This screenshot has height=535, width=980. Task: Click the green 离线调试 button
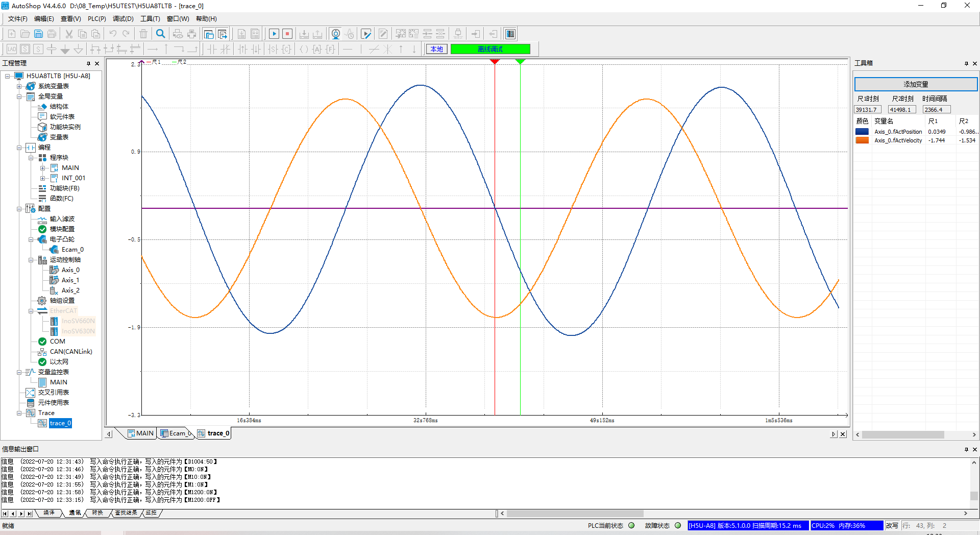(x=491, y=49)
